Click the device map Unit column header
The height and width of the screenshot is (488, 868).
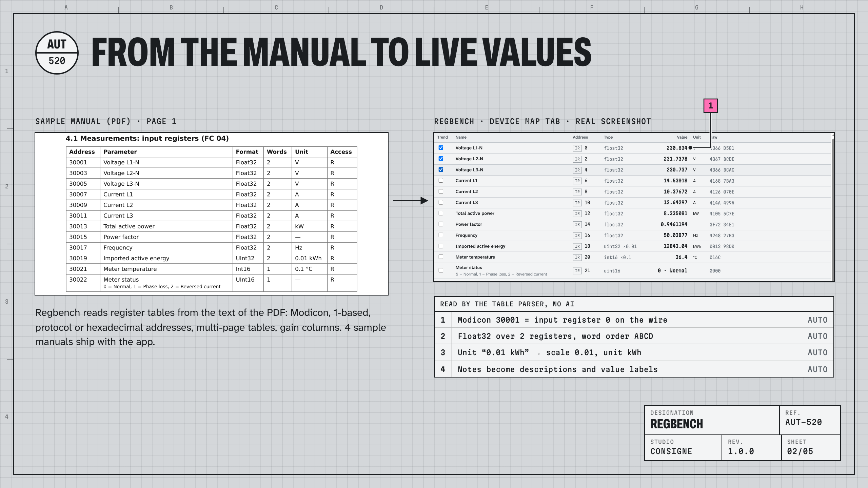point(697,137)
